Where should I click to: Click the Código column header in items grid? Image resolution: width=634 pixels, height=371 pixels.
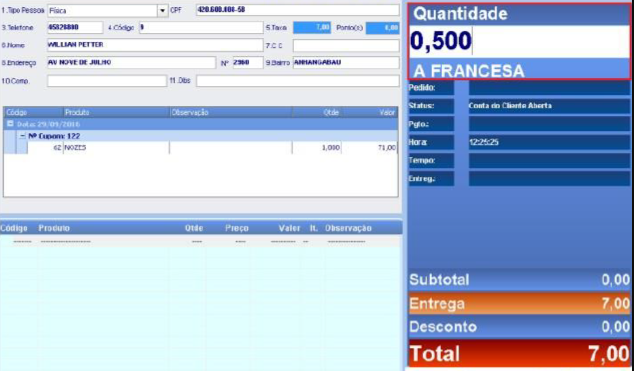click(14, 228)
